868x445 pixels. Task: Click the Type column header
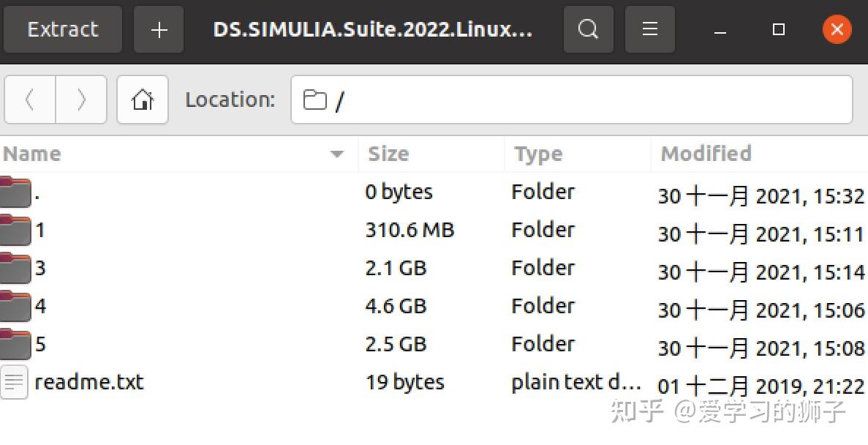537,154
